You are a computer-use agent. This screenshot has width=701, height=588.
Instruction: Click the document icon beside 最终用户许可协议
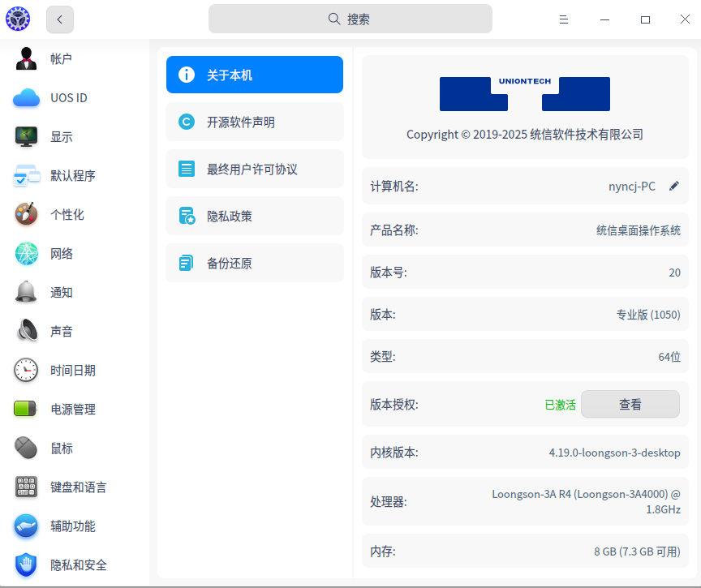pos(187,169)
